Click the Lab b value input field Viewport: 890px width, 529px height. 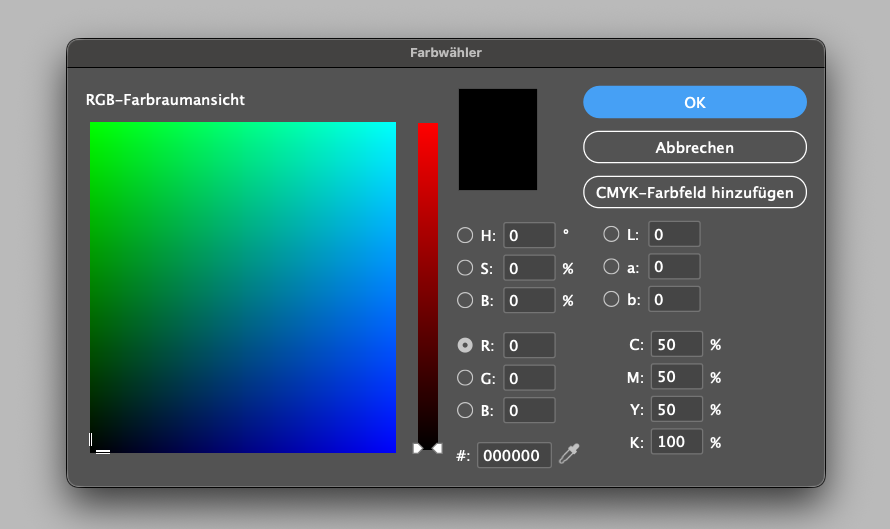click(674, 299)
